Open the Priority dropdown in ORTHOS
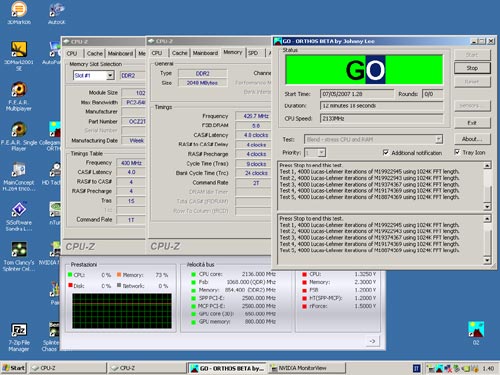This screenshot has width=500, height=375. tap(321, 153)
